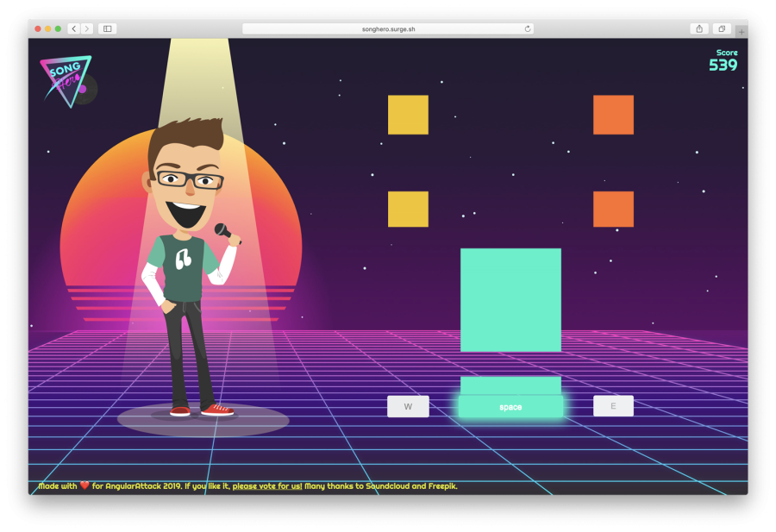The image size is (776, 532).
Task: Click the Song Hero logo
Action: tap(67, 81)
